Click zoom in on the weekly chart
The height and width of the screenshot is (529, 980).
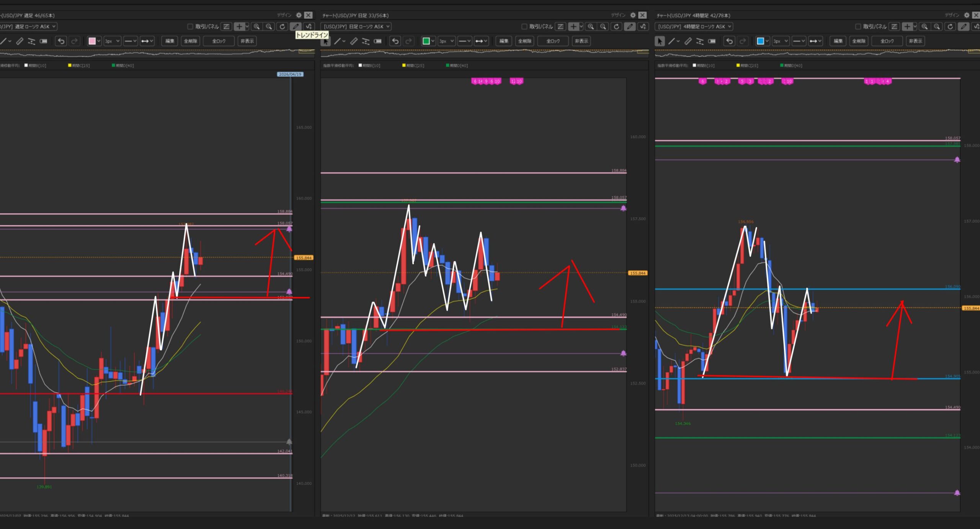(x=256, y=26)
